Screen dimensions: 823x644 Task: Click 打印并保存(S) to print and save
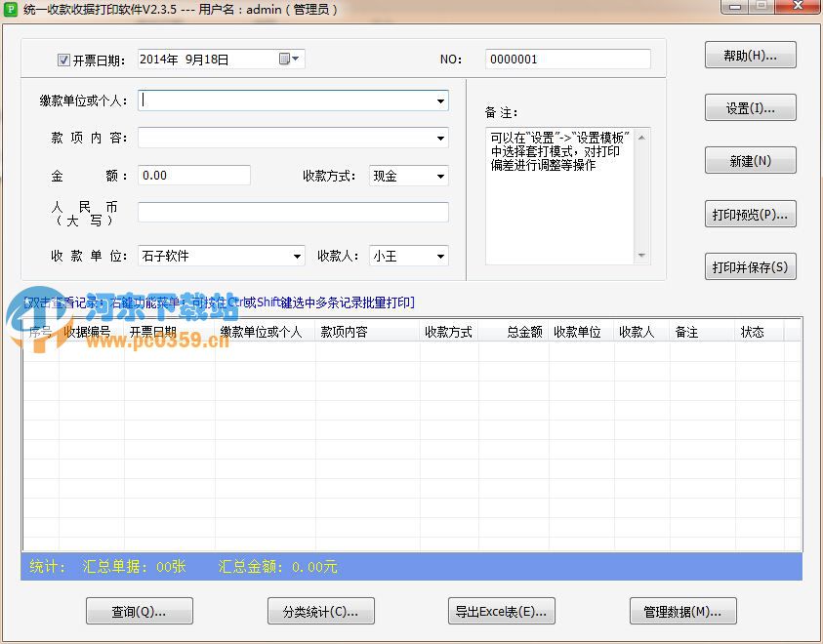coord(750,266)
